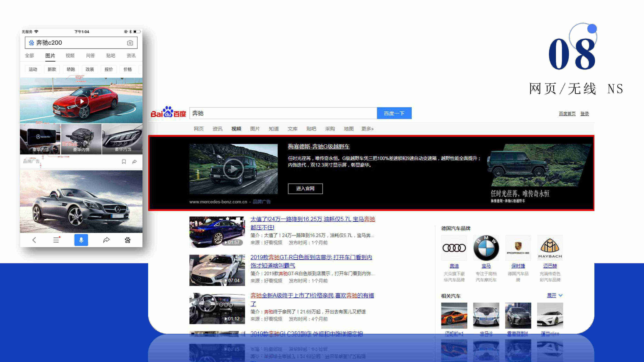The height and width of the screenshot is (362, 644).
Task: Click the Baidu logo on desktop page
Action: [x=168, y=112]
